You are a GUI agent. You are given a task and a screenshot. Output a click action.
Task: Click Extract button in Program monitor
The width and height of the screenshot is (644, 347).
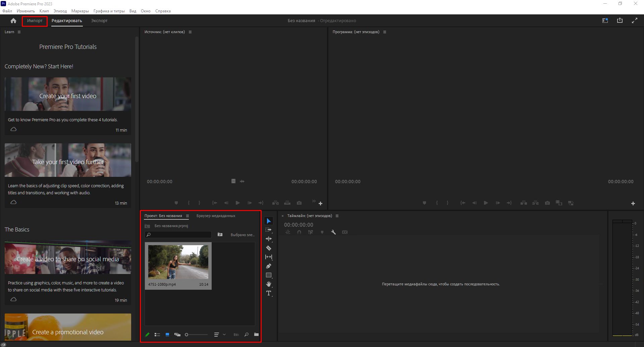[536, 203]
